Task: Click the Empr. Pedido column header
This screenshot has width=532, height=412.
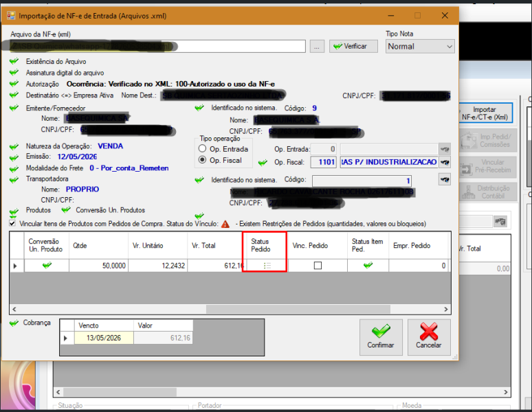Action: click(418, 245)
